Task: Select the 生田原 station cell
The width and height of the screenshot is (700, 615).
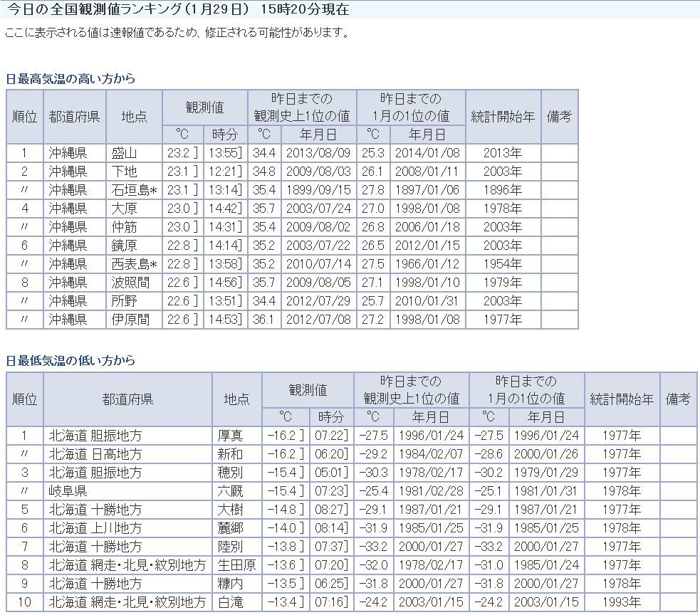Action: tap(236, 565)
